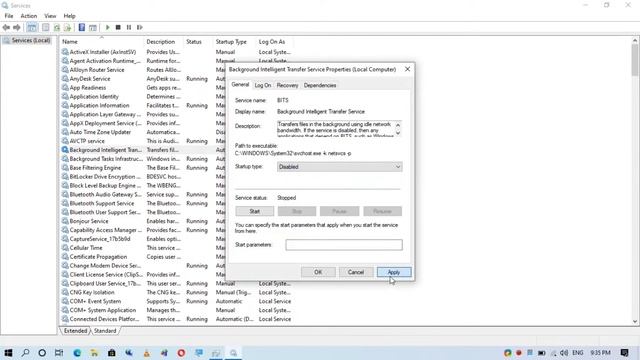Image resolution: width=640 pixels, height=360 pixels.
Task: Select the Connected Devices Platform row
Action: tap(176, 319)
